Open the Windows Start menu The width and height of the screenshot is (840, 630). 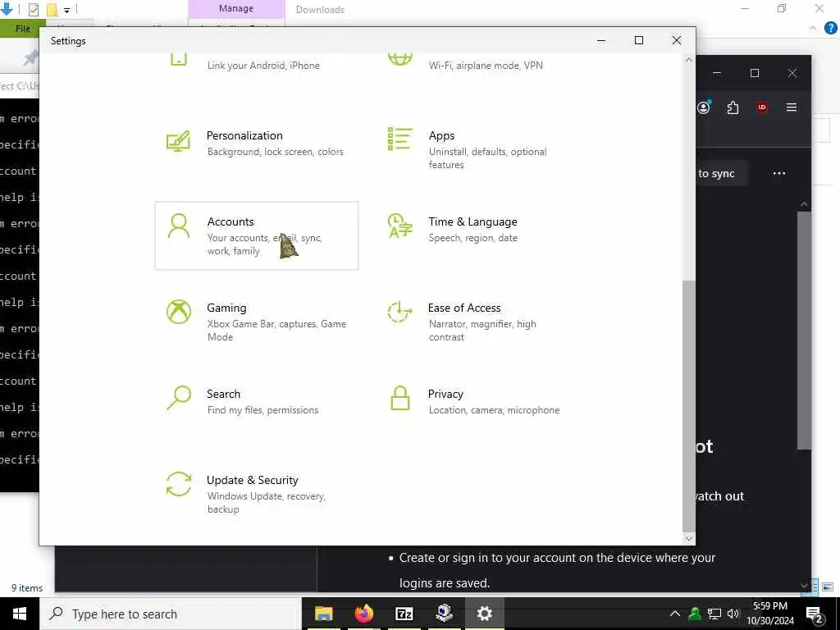[20, 614]
